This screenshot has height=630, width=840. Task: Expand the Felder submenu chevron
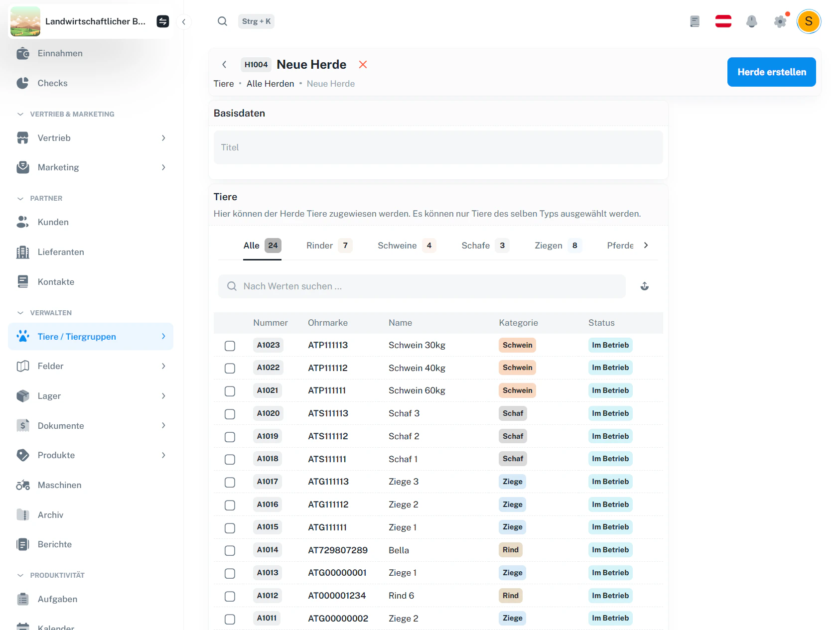click(163, 366)
